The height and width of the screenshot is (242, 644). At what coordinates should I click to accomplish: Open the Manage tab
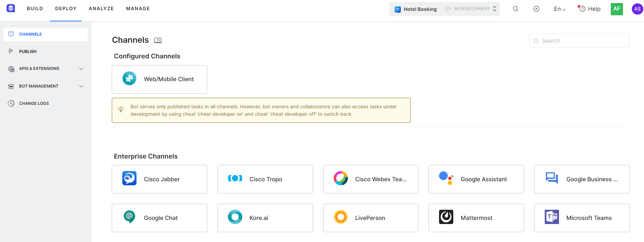(138, 8)
